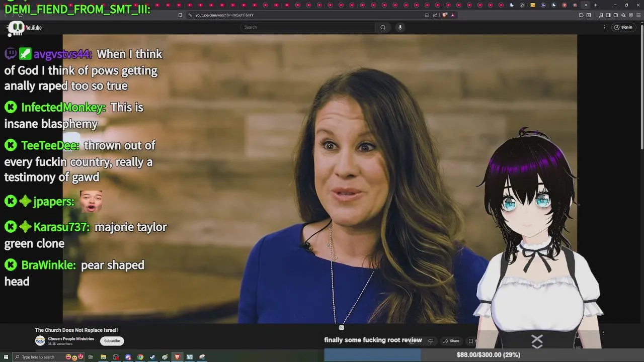644x362 pixels.
Task: Click the Chosen People Ministries channel avatar
Action: (x=40, y=341)
